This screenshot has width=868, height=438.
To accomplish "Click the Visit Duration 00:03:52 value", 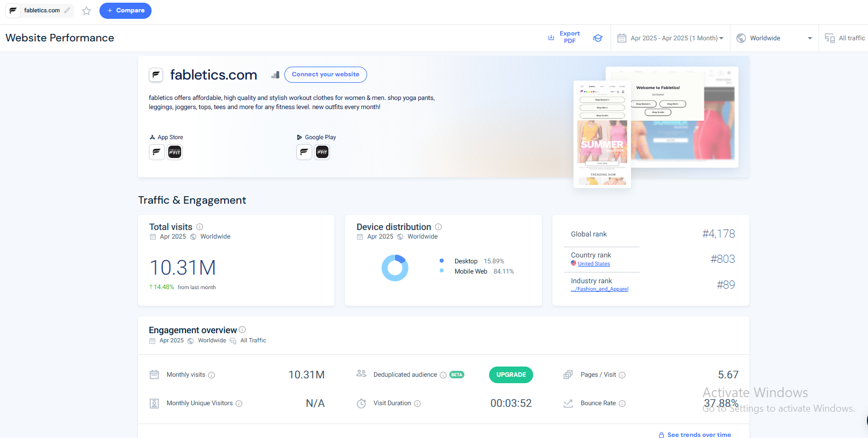I will point(511,403).
